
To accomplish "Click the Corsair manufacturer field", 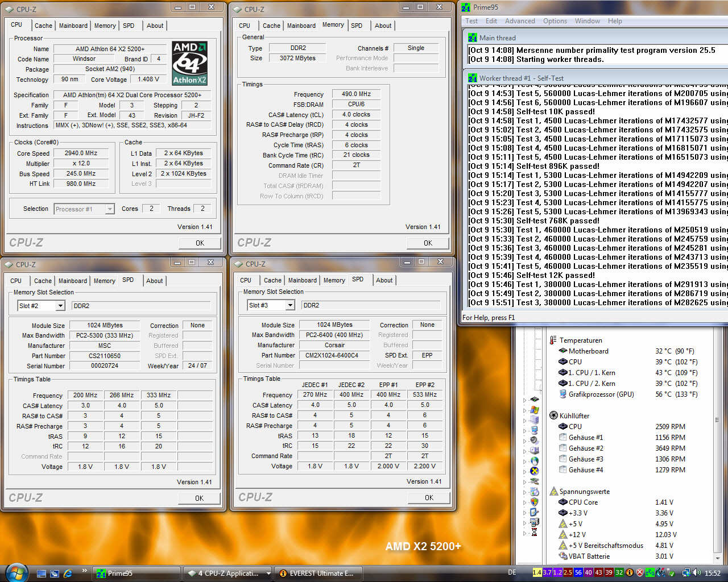I will click(x=334, y=345).
